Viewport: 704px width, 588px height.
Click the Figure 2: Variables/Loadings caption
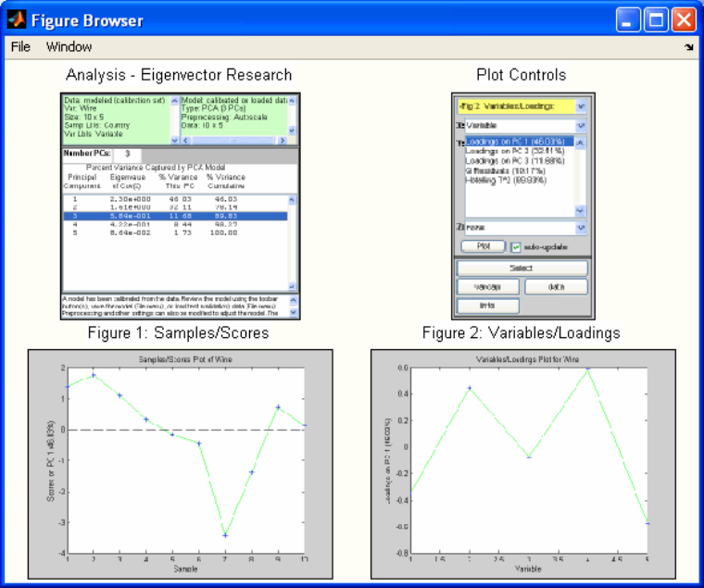(522, 332)
